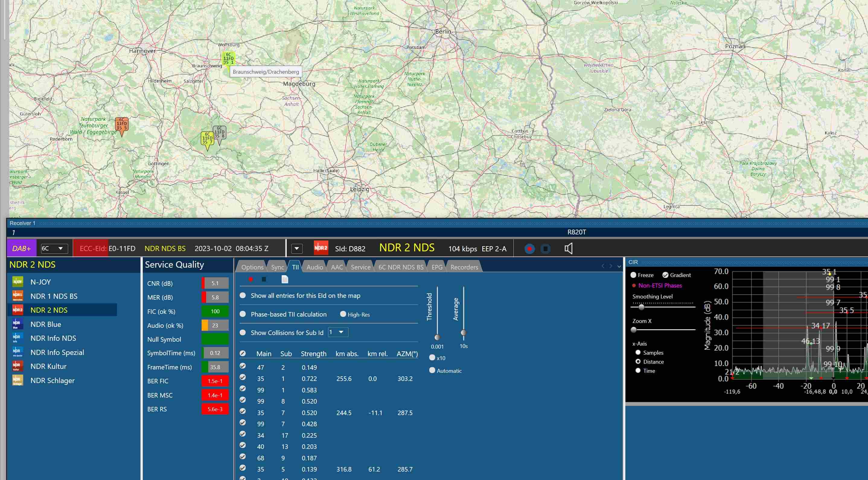This screenshot has height=480, width=868.
Task: Select the NDR 1 NDS BS station logo
Action: click(x=18, y=296)
